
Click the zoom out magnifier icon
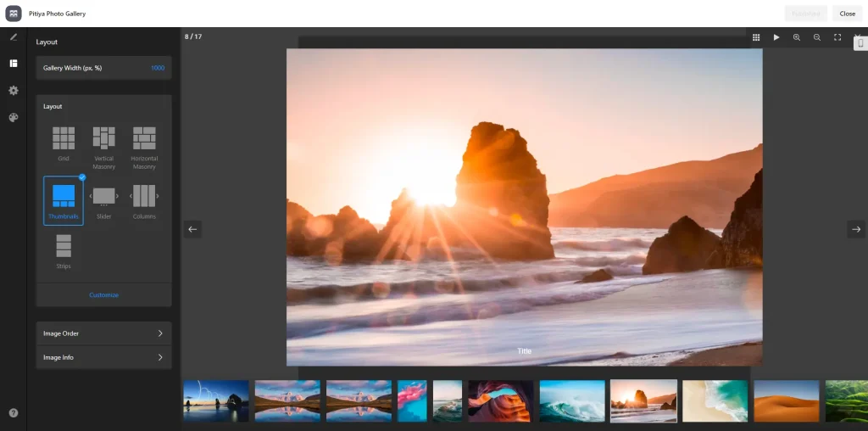pos(817,37)
